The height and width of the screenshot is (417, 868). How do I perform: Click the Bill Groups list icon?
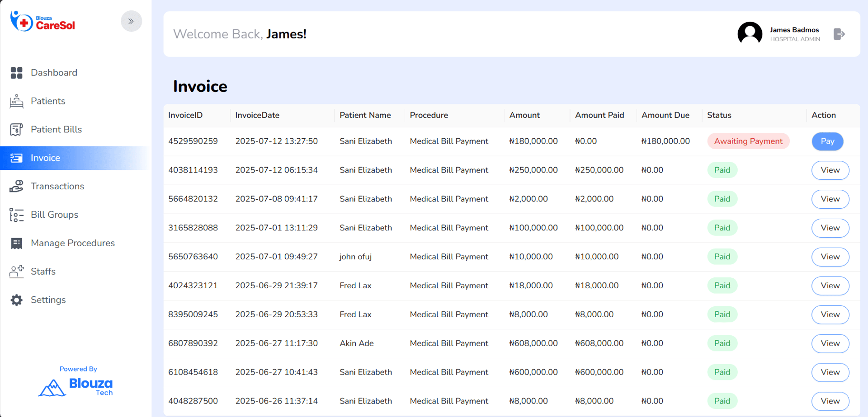17,215
